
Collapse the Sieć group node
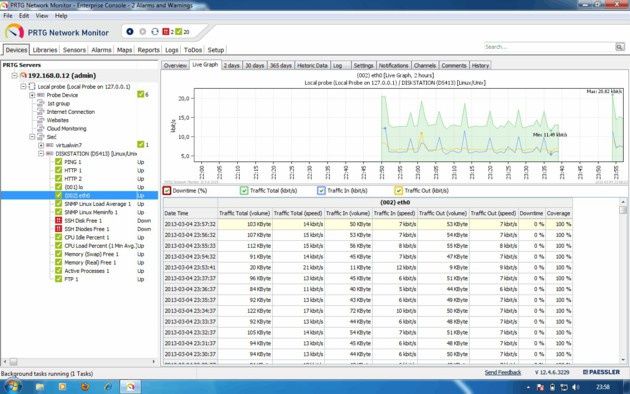[x=32, y=137]
